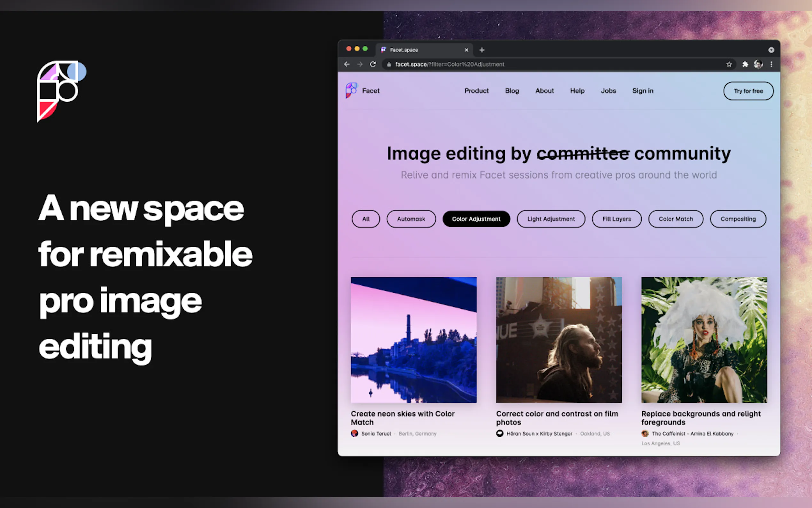
Task: Open the neon skies session thumbnail
Action: (x=413, y=339)
